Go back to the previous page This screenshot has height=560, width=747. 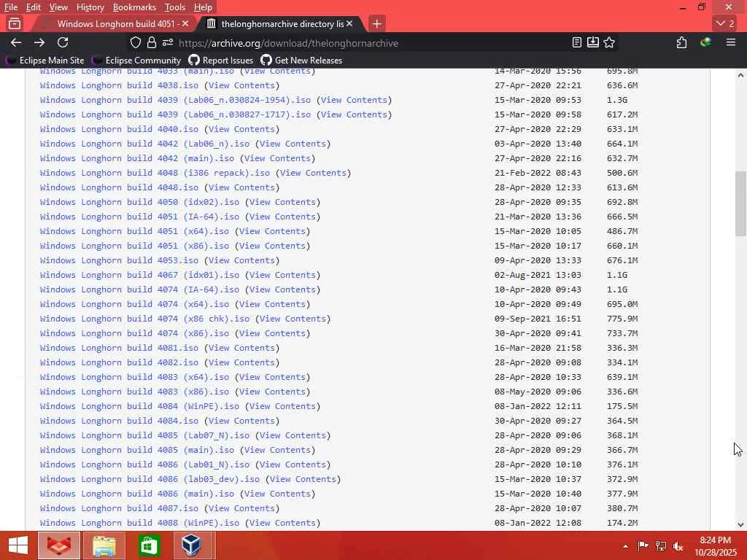pyautogui.click(x=16, y=43)
